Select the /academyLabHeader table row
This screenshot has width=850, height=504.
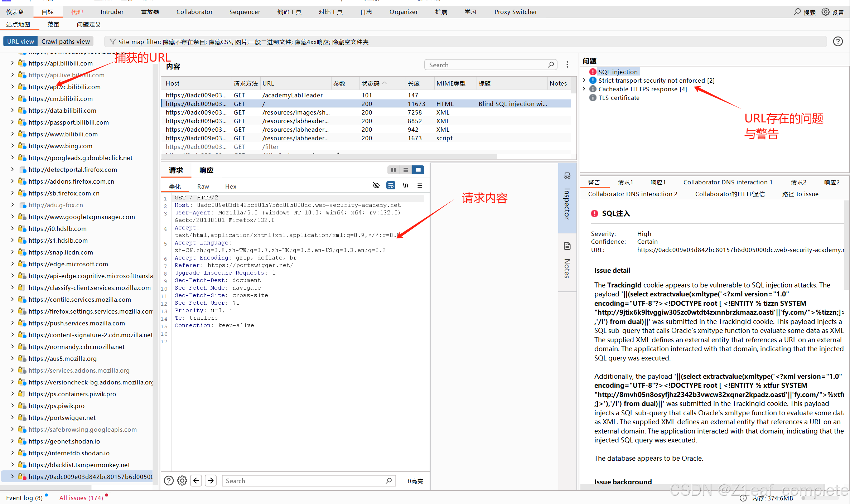tap(366, 95)
